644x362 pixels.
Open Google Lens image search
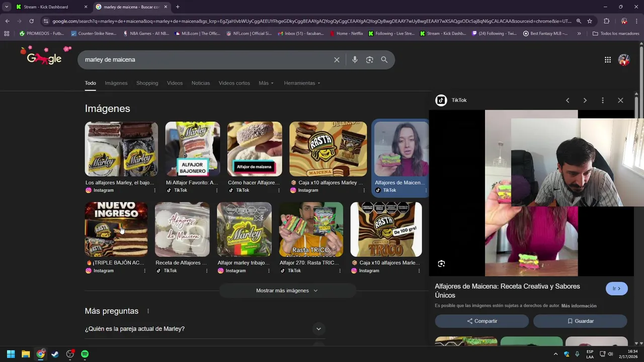369,60
